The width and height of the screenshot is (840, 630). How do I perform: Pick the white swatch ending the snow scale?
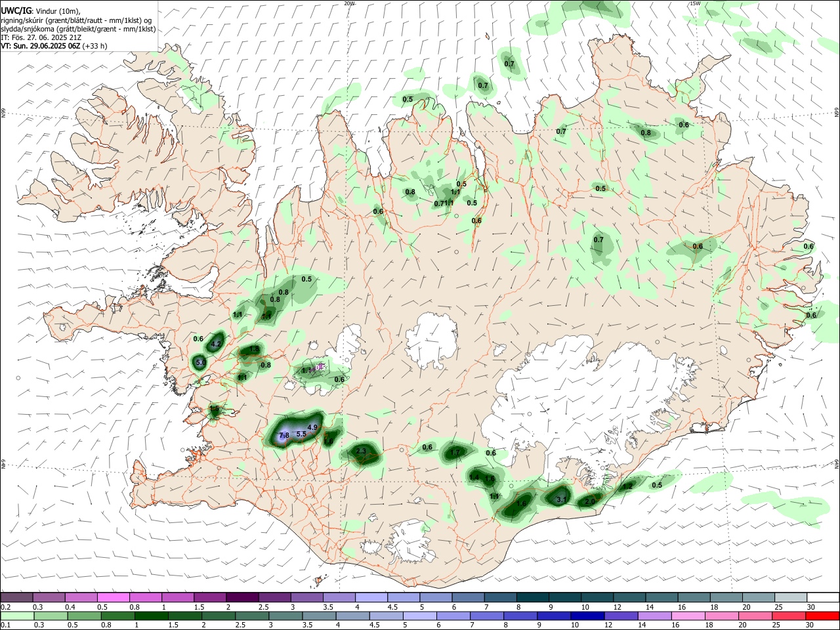click(823, 598)
